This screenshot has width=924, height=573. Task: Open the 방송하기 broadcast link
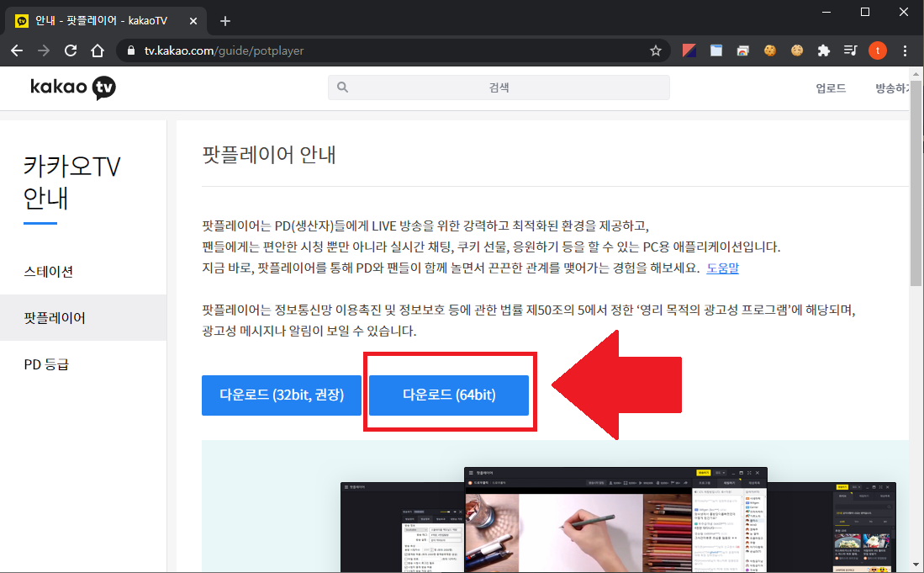pos(891,88)
